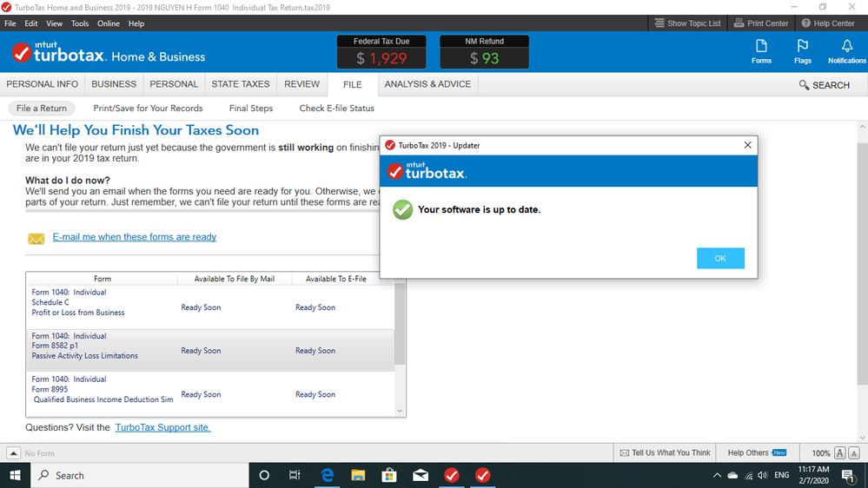Switch to PERSONAL tab
The height and width of the screenshot is (488, 868).
[x=174, y=84]
